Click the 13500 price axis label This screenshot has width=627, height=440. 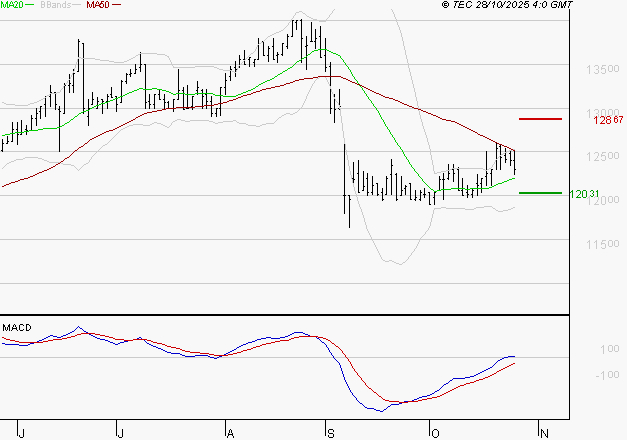[x=603, y=70]
